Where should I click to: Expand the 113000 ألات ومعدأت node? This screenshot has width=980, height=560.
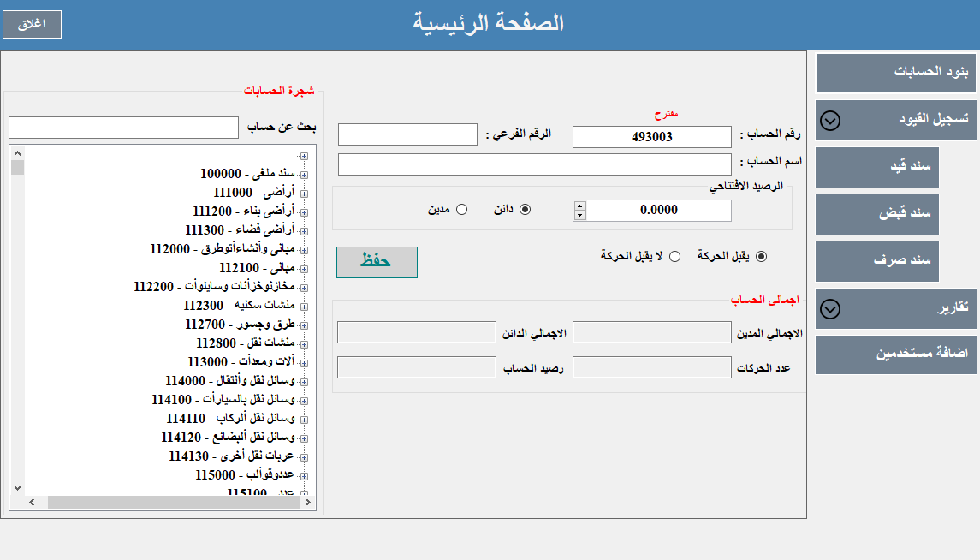coord(304,363)
